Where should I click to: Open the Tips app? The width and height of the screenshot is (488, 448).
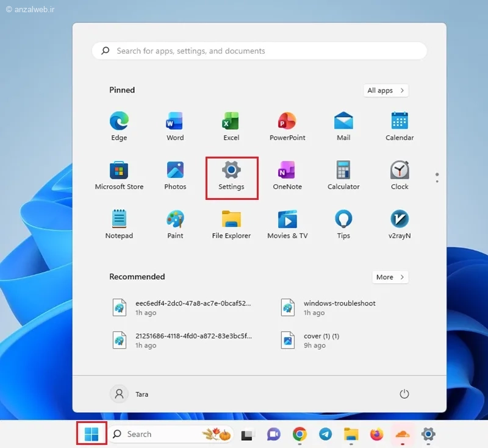343,224
